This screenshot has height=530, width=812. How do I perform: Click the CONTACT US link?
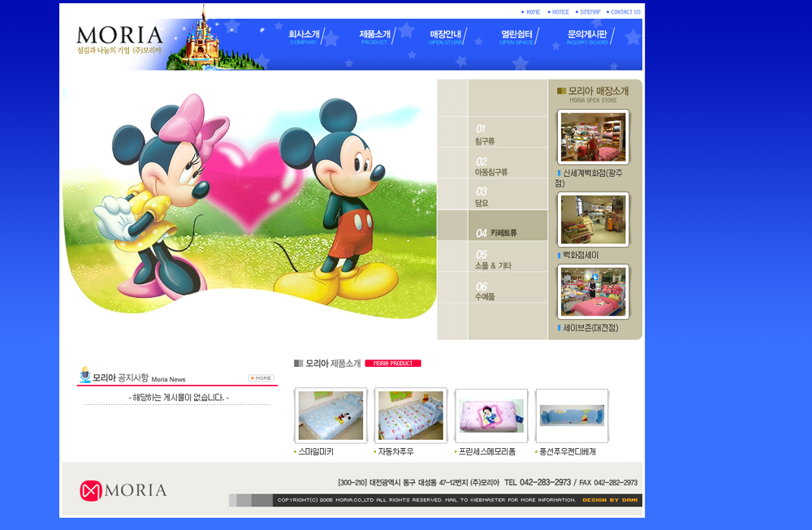coord(624,12)
